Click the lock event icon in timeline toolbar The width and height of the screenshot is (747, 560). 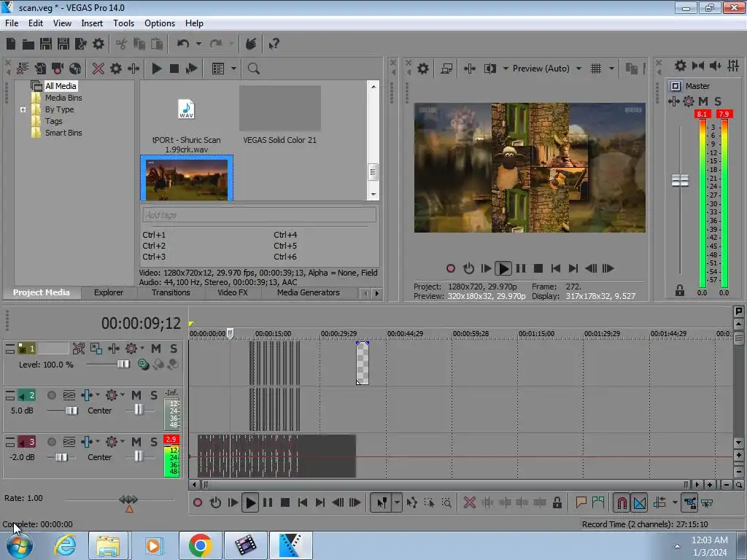(557, 502)
